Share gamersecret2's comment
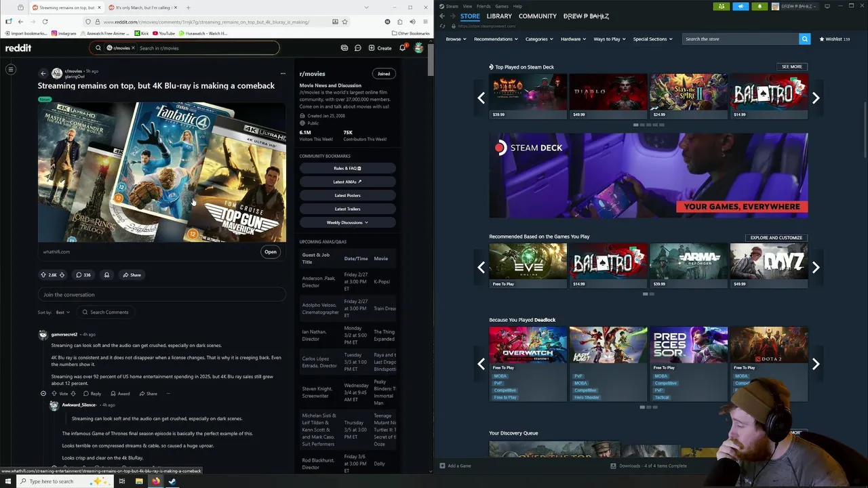 (x=148, y=394)
